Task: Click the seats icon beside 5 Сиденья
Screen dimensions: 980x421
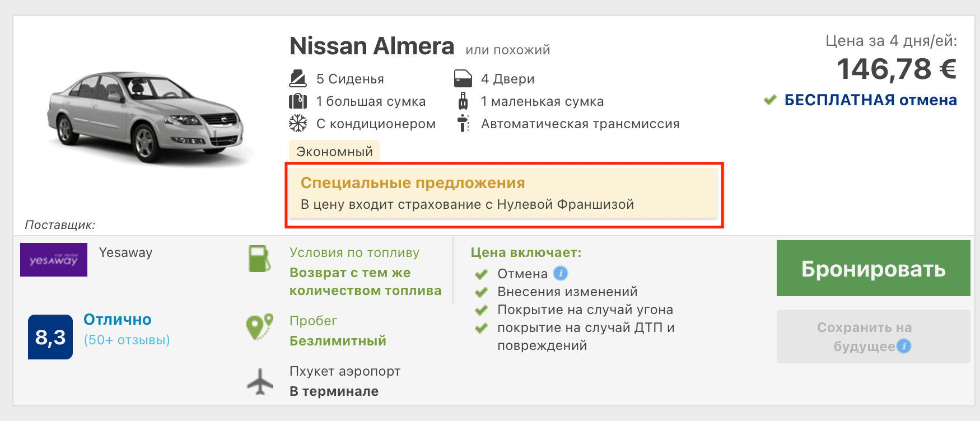Action: (x=297, y=79)
